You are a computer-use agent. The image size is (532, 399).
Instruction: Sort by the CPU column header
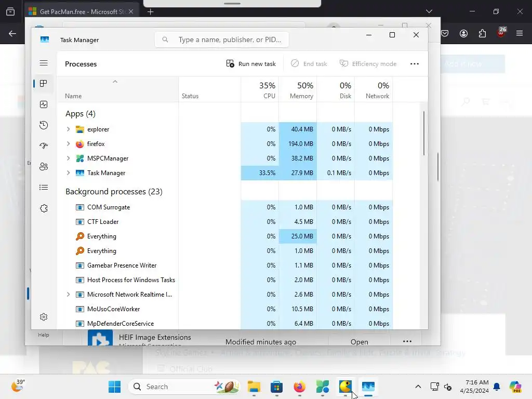(x=260, y=90)
